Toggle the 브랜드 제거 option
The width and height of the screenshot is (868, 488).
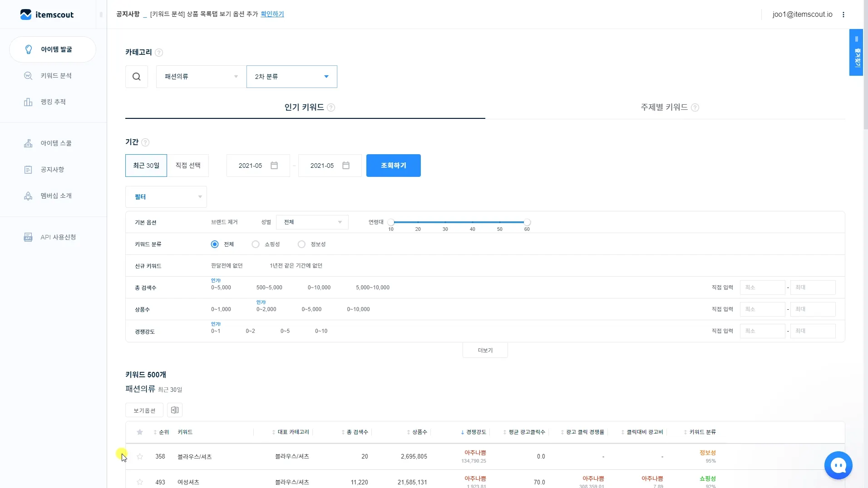[224, 222]
